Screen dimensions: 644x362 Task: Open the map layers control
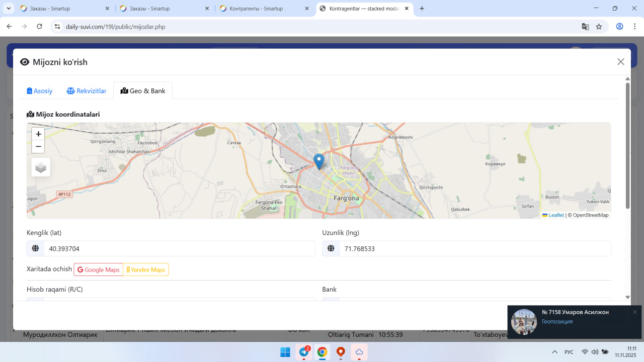point(41,167)
